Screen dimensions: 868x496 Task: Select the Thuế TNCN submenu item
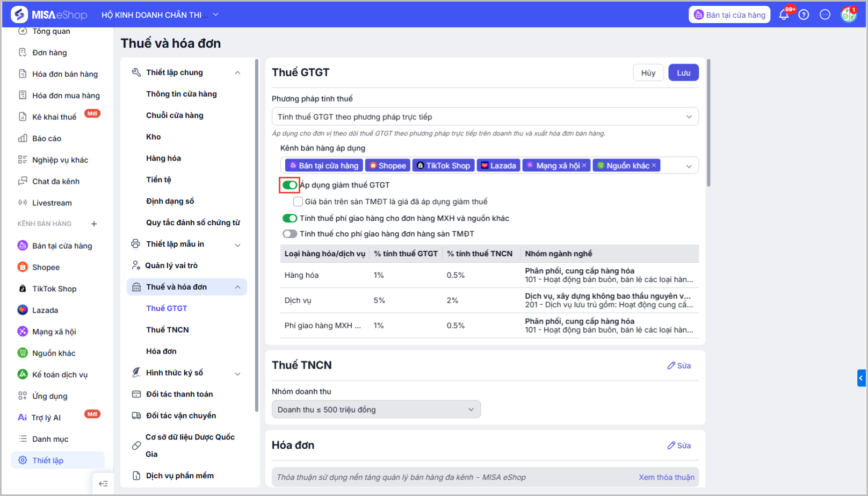(168, 330)
